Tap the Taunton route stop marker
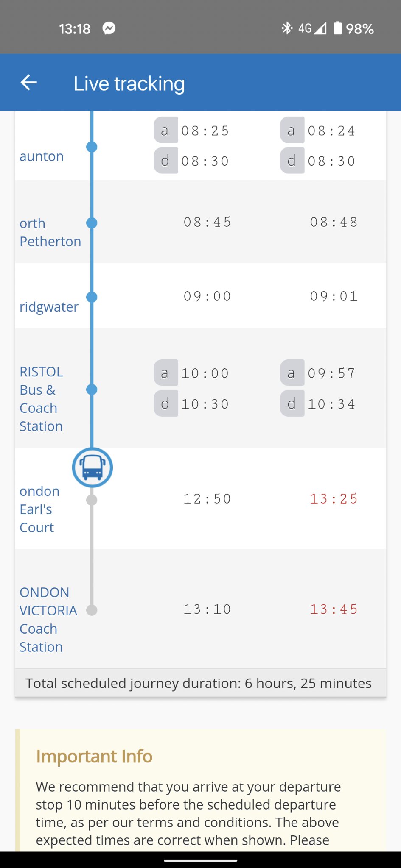The width and height of the screenshot is (401, 868). [92, 147]
